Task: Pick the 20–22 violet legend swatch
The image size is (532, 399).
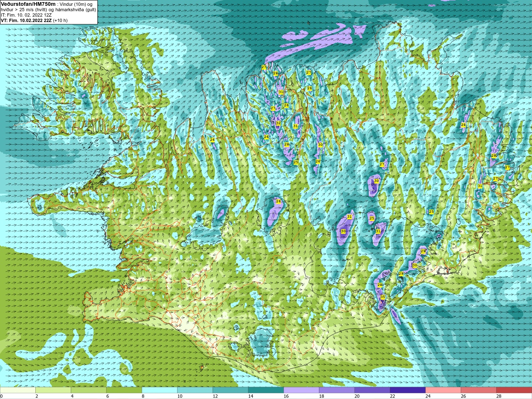Action: coord(372,390)
